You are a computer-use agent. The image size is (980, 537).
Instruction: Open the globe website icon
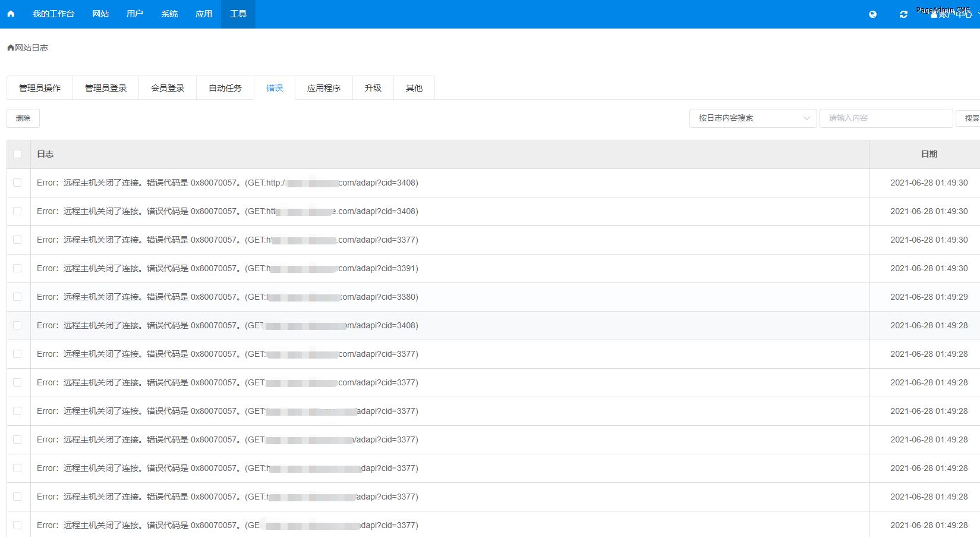pyautogui.click(x=872, y=14)
